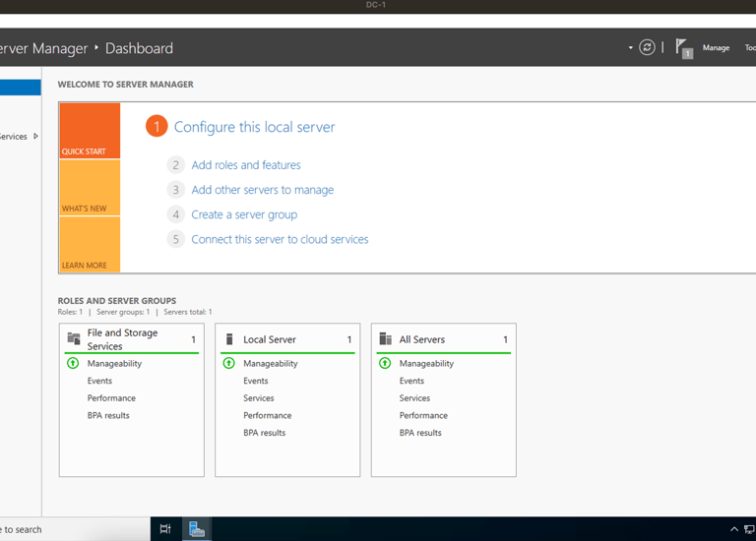Select highlighted Dashboard item in left sidebar
Viewport: 756px width, 541px height.
[x=21, y=88]
